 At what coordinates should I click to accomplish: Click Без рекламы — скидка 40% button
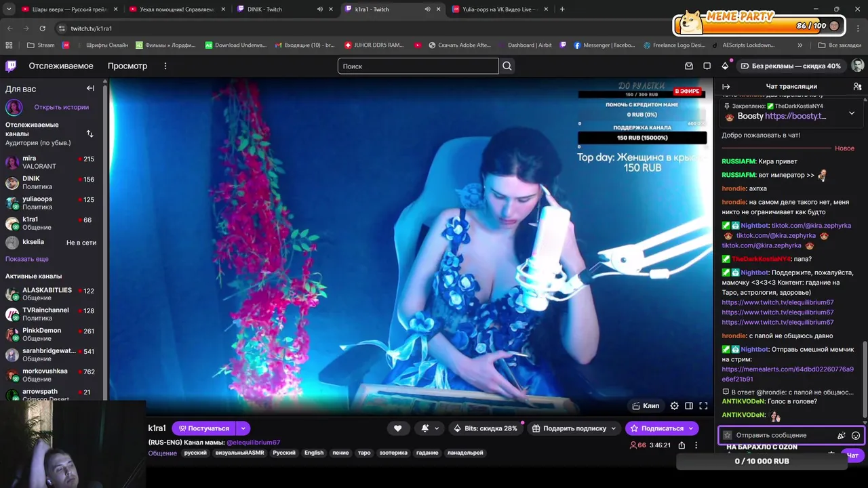pos(791,66)
